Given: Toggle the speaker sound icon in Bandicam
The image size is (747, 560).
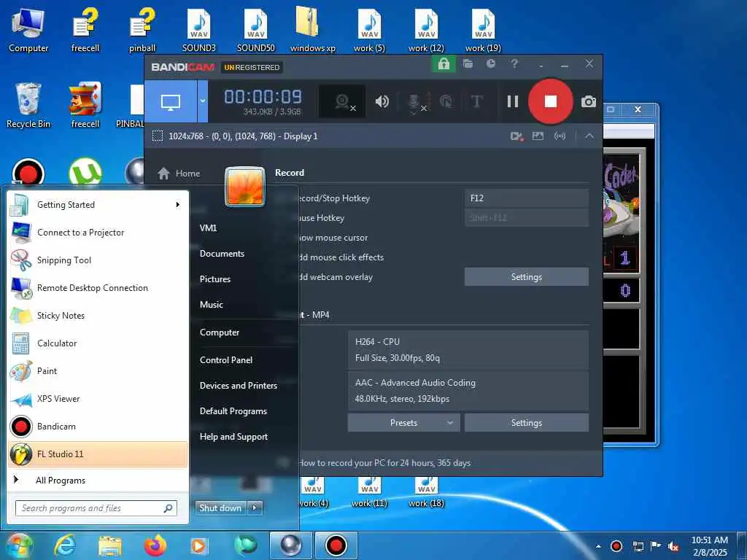Looking at the screenshot, I should (x=382, y=101).
